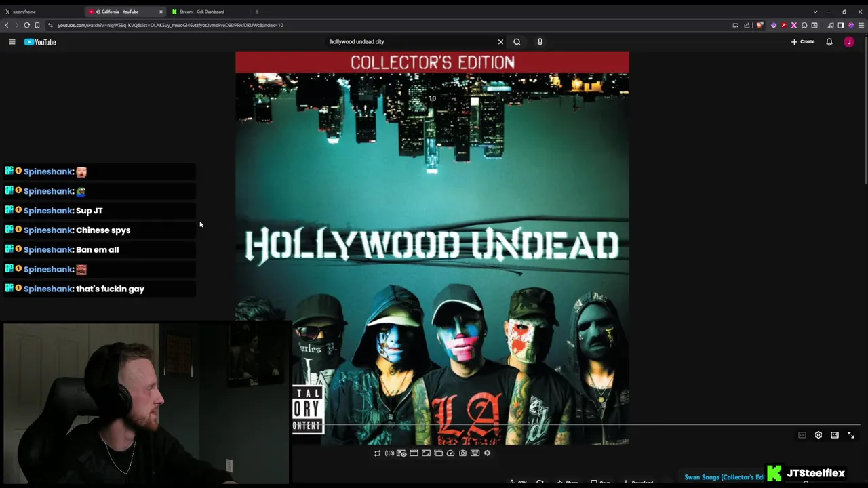868x488 pixels.
Task: Click the video progress bar
Action: (x=576, y=425)
